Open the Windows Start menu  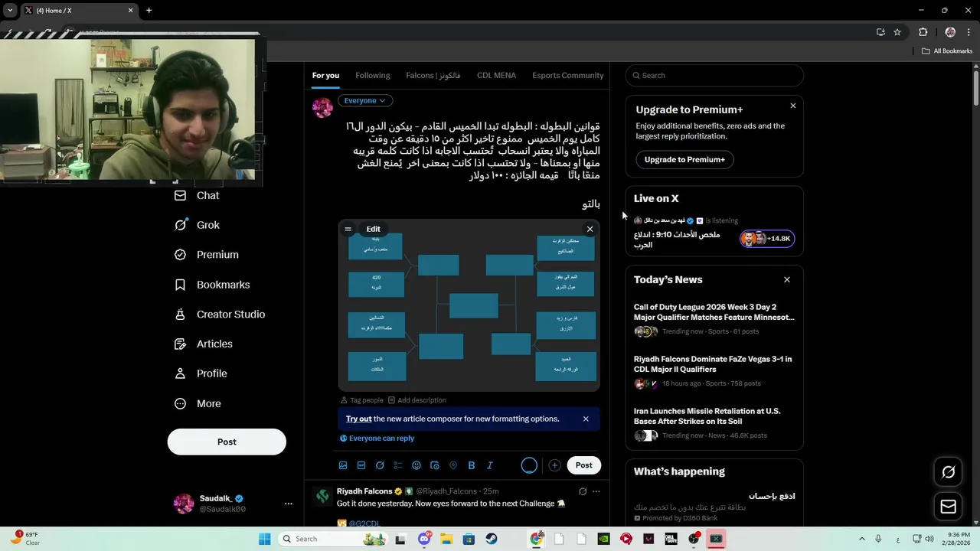264,539
